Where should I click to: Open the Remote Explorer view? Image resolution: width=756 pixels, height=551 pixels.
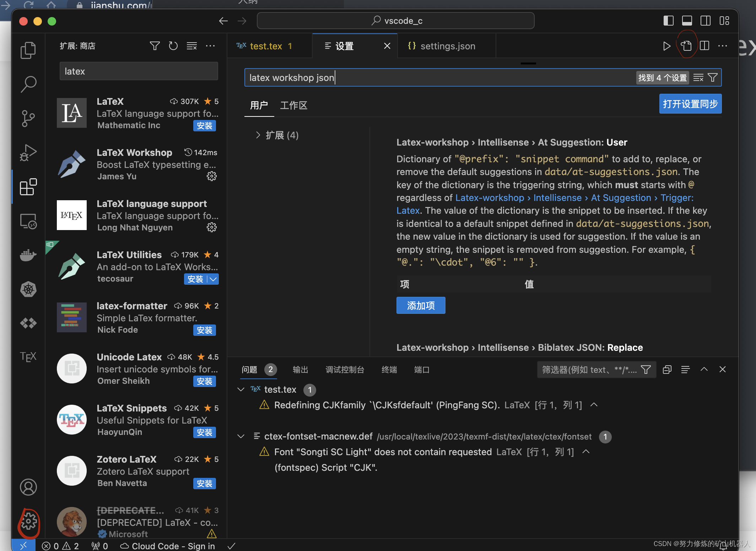point(28,221)
